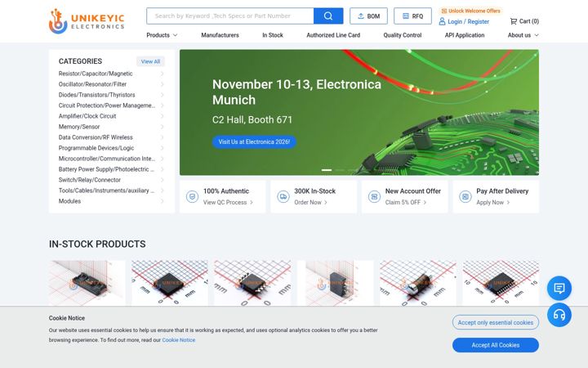Image resolution: width=588 pixels, height=368 pixels.
Task: Go to the In Stock page
Action: (x=273, y=35)
